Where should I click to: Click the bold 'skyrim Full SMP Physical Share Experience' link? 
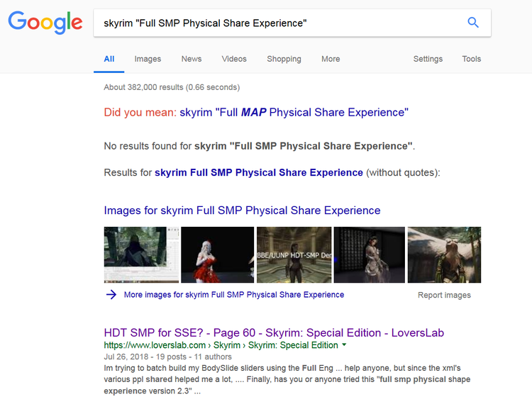258,173
